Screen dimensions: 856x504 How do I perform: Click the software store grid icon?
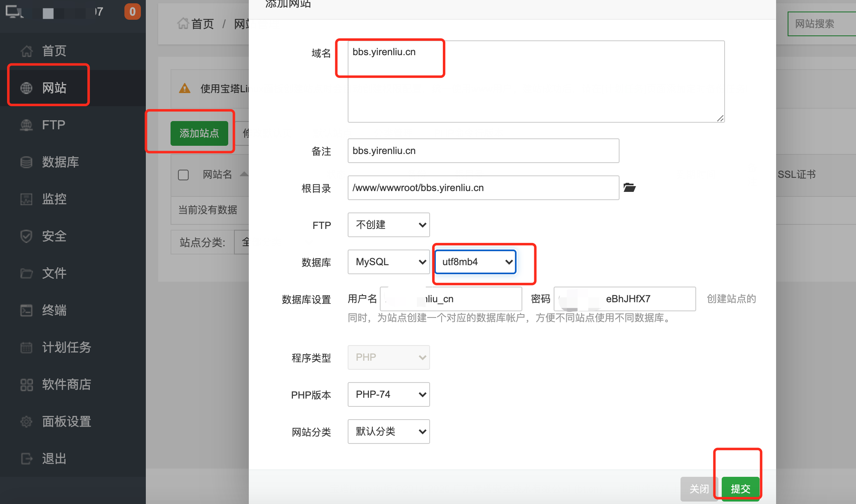[x=26, y=384]
